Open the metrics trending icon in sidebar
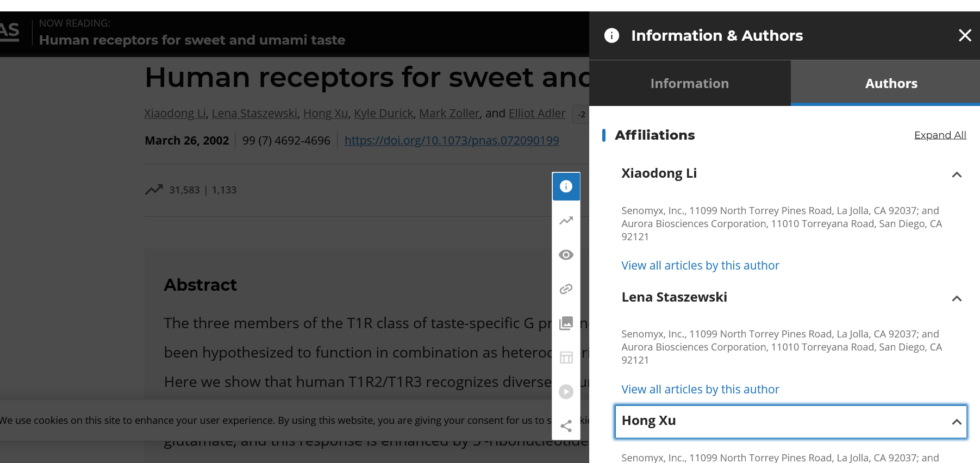The height and width of the screenshot is (463, 980). point(566,221)
